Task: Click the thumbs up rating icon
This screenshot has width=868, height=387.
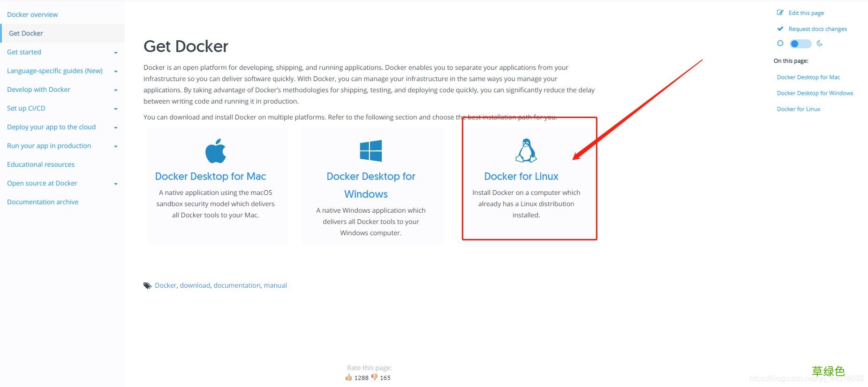Action: 348,377
